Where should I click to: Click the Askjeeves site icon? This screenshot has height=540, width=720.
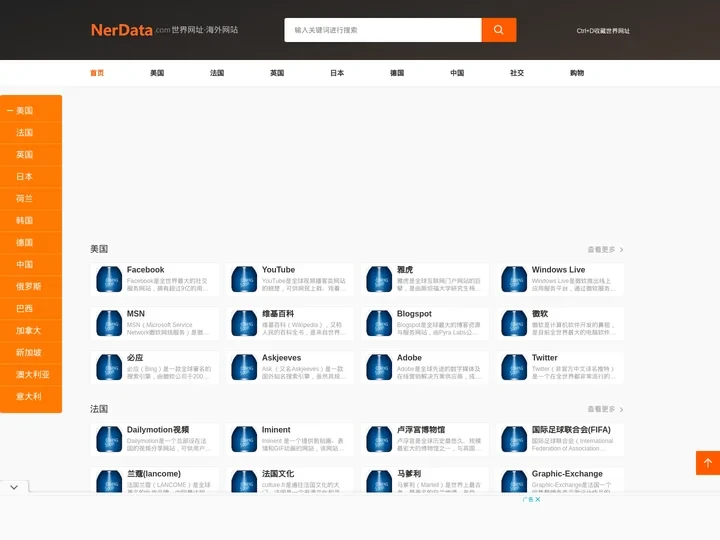(244, 367)
